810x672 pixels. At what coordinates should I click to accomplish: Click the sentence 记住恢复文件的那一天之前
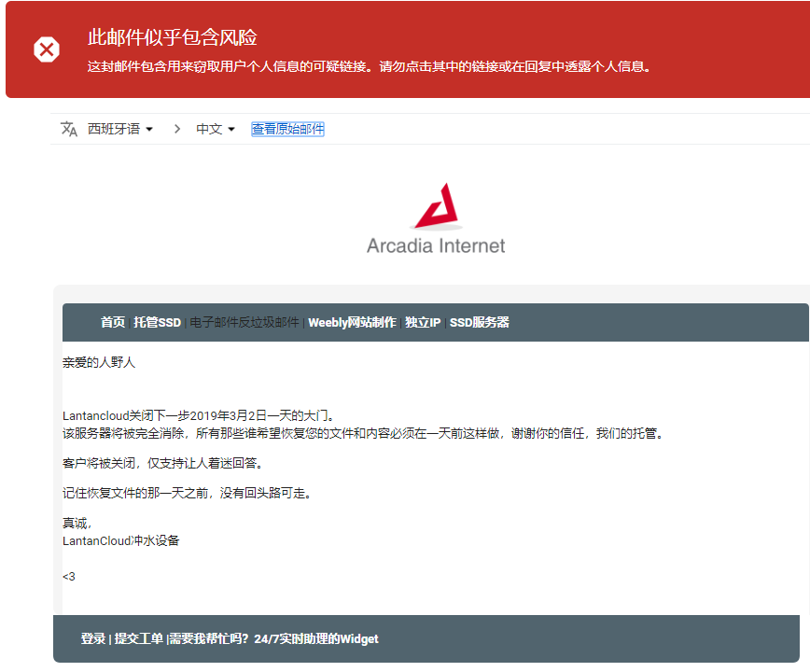pyautogui.click(x=189, y=493)
